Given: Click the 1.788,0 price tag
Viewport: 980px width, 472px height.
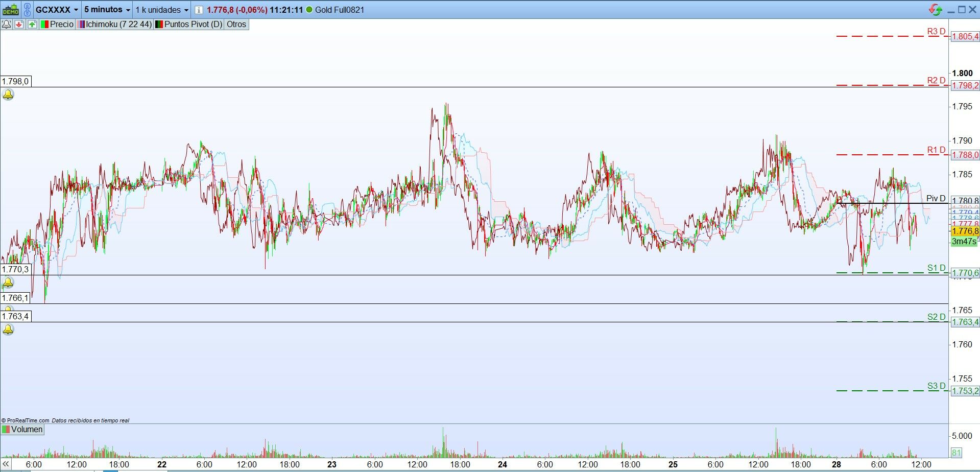Looking at the screenshot, I should [x=965, y=155].
